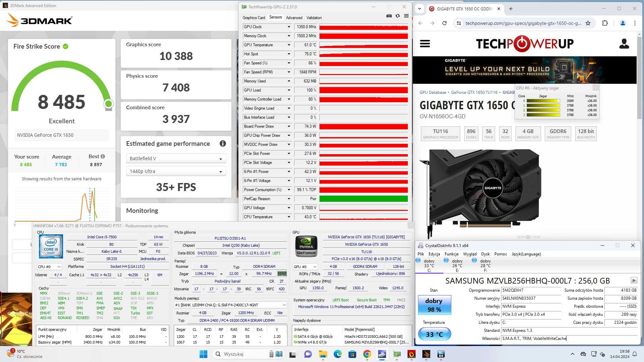Click the weather widget on the taskbar
644x362 pixels.
(25, 354)
